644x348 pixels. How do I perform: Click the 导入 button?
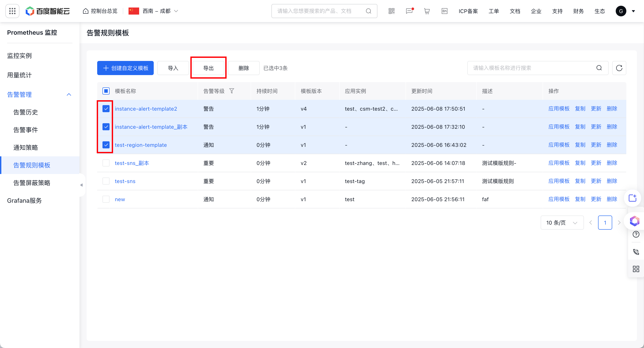pyautogui.click(x=173, y=68)
